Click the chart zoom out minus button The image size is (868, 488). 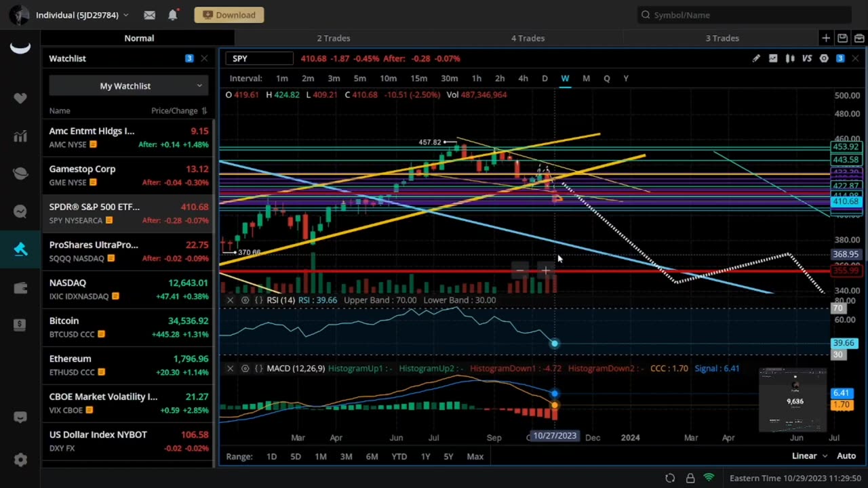tap(520, 271)
